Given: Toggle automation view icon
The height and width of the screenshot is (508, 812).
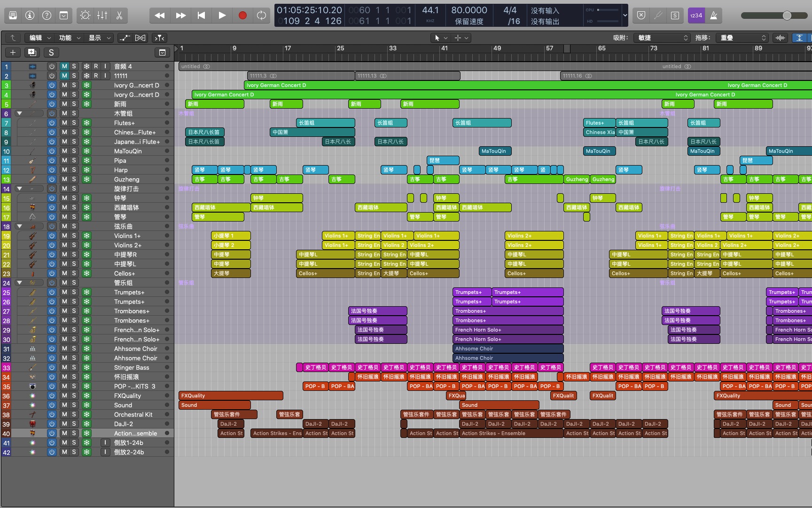Looking at the screenshot, I should click(125, 38).
